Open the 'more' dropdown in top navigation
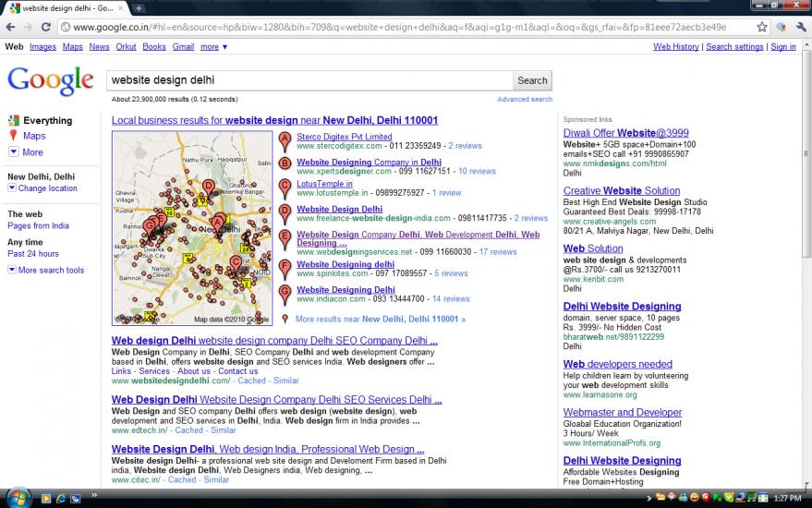812x508 pixels. click(214, 46)
